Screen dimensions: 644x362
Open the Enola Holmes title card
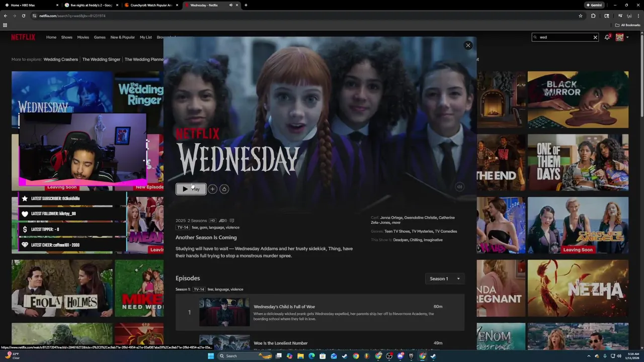click(x=62, y=288)
